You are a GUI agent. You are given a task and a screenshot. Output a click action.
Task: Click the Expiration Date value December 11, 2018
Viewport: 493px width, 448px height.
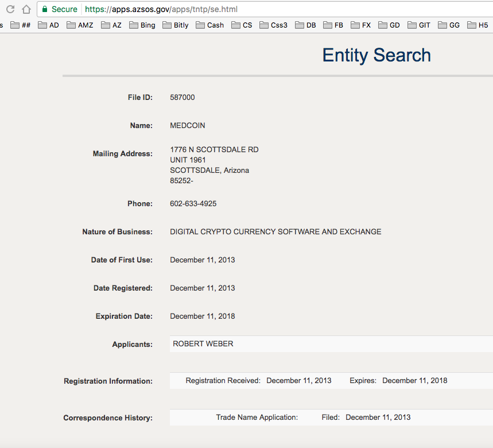[x=203, y=316]
